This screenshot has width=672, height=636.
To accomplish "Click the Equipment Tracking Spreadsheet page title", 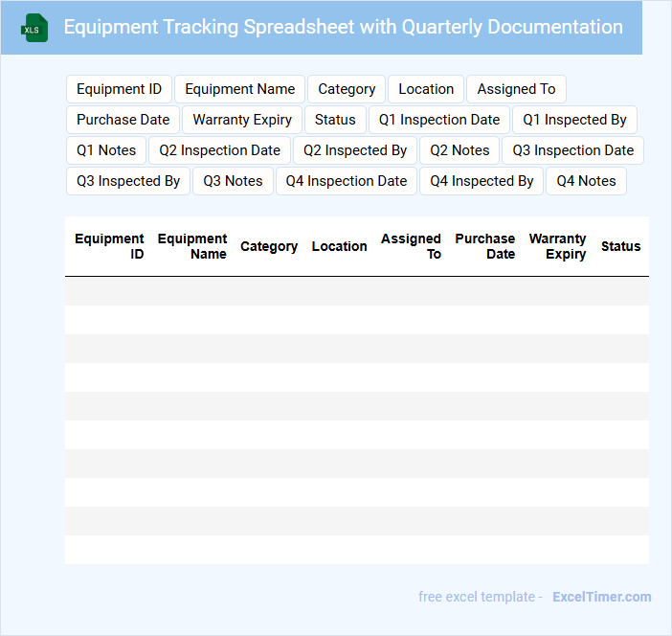I will point(343,27).
